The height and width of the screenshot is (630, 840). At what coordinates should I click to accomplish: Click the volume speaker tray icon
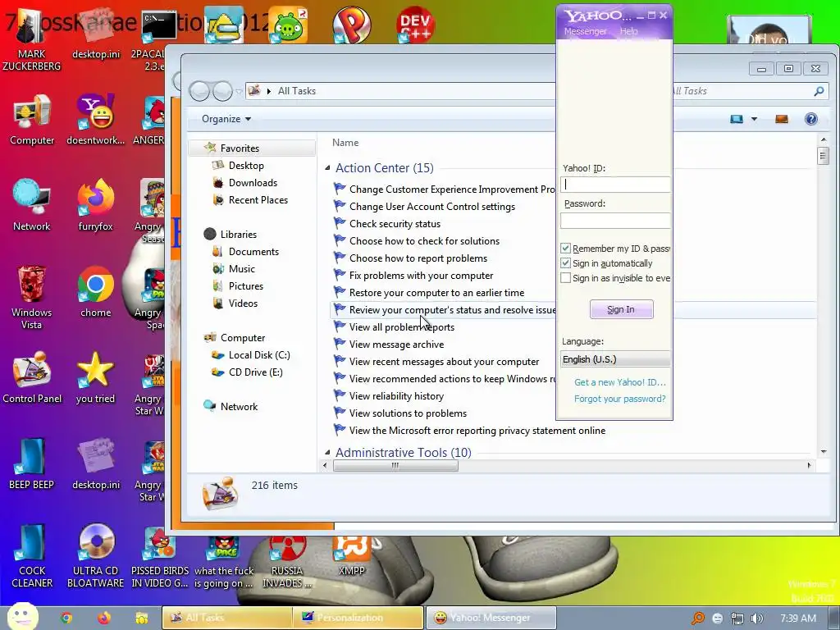[x=756, y=619]
